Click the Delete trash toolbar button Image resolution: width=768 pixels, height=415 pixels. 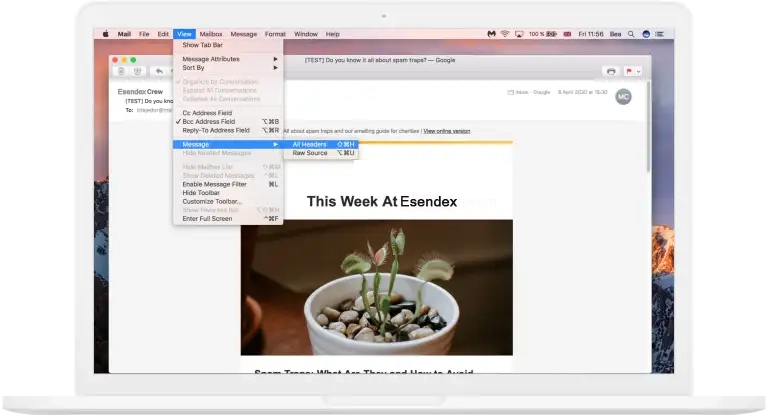(x=121, y=72)
